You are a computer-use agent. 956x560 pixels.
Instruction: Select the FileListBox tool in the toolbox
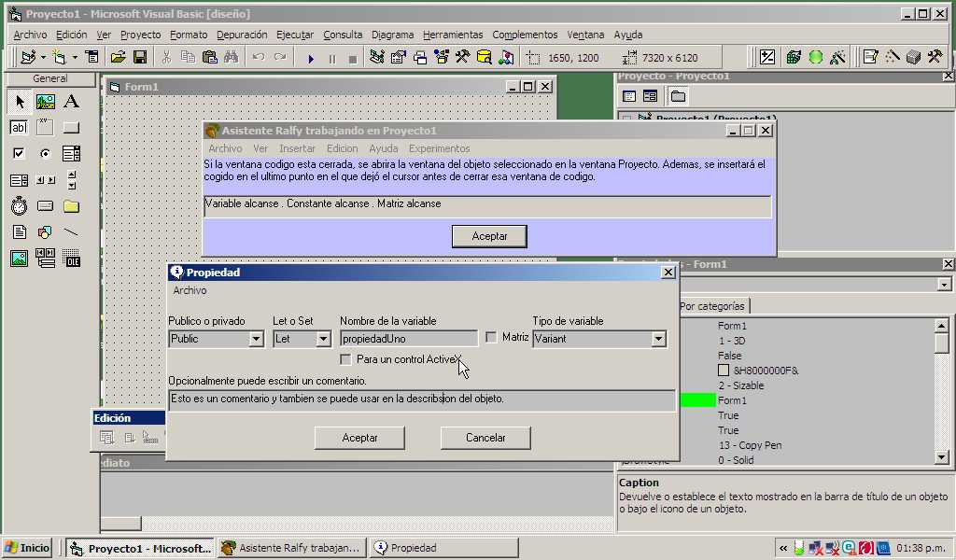(x=20, y=232)
